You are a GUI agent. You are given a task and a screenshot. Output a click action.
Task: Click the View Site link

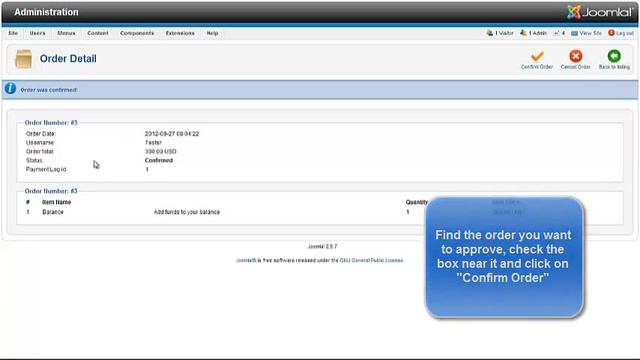[x=587, y=33]
